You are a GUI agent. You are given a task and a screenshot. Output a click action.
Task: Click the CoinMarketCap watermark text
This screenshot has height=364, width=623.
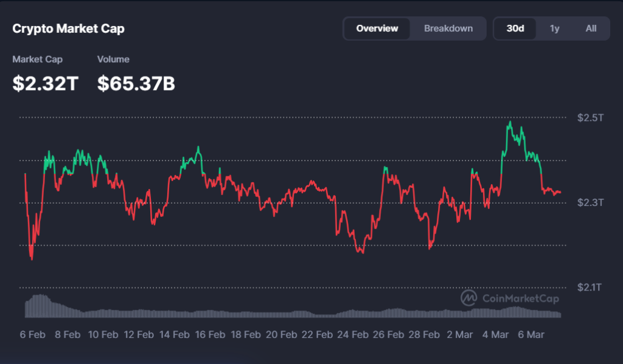click(520, 298)
